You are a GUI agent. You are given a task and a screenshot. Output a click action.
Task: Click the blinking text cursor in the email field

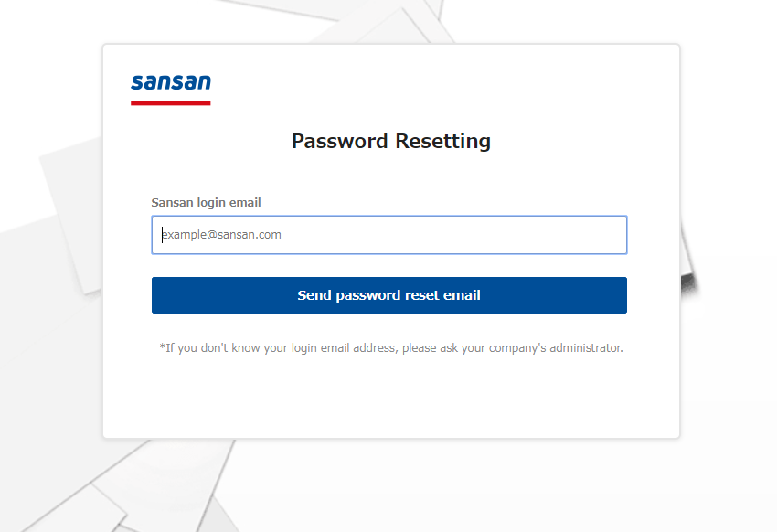coord(162,235)
